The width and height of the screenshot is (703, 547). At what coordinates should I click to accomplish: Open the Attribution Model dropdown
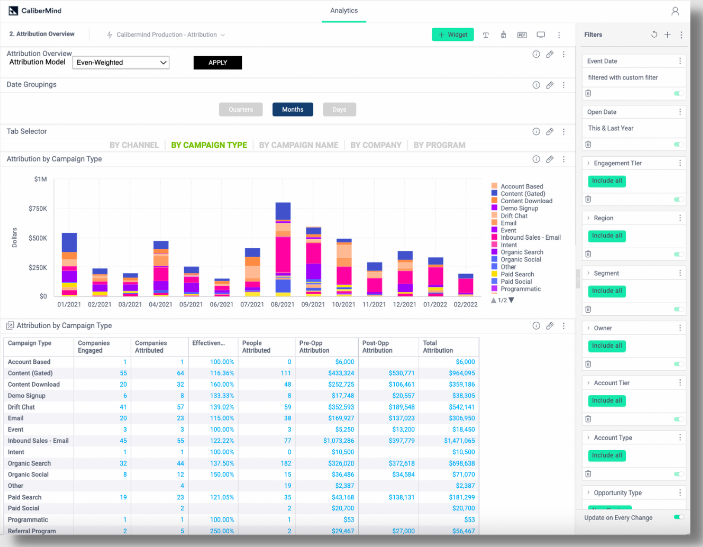(x=121, y=63)
